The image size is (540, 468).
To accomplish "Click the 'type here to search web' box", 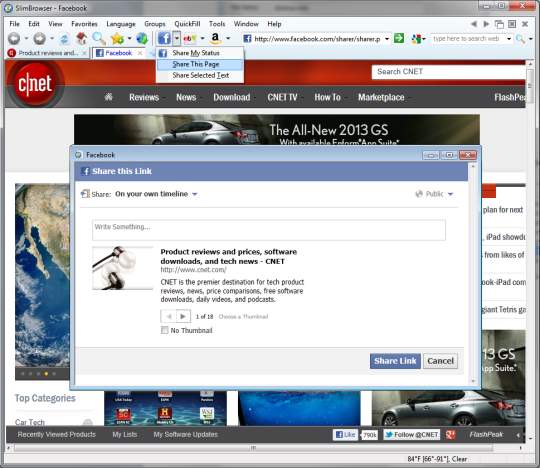I will 468,39.
